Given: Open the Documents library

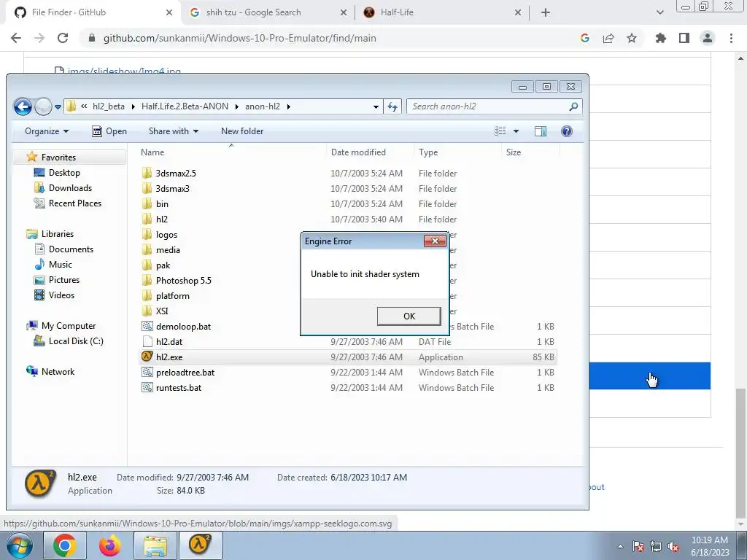Looking at the screenshot, I should (71, 249).
